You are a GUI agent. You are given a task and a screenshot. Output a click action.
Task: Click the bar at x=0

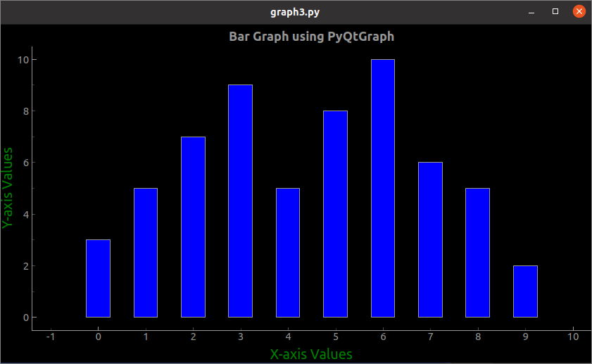pos(98,278)
